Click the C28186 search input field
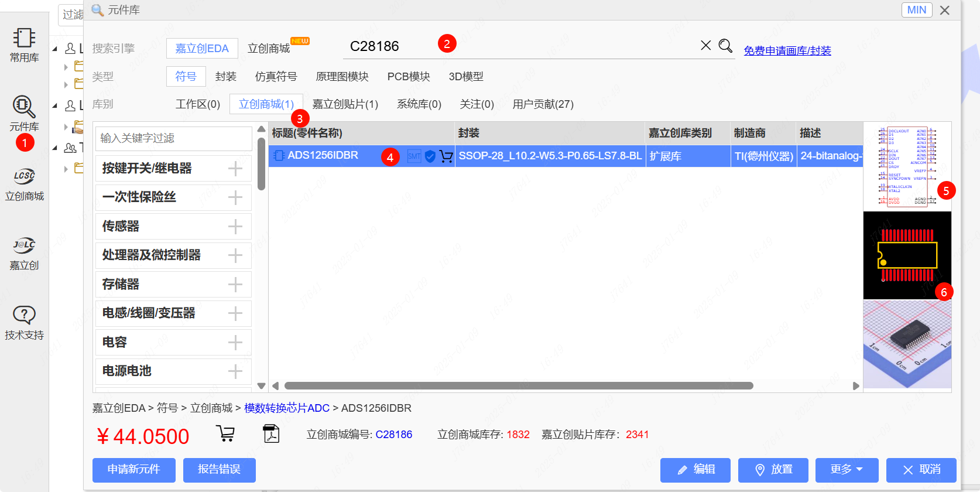This screenshot has height=492, width=980. 521,46
